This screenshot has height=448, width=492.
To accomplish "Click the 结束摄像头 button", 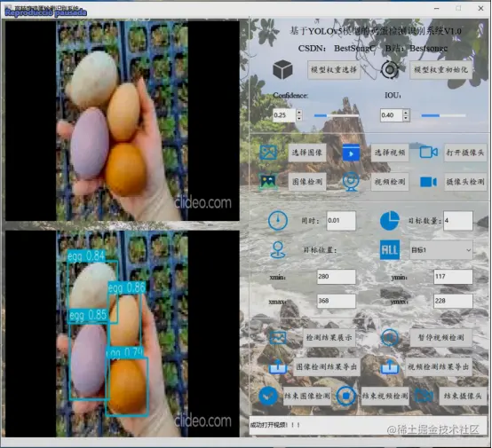I will 463,396.
